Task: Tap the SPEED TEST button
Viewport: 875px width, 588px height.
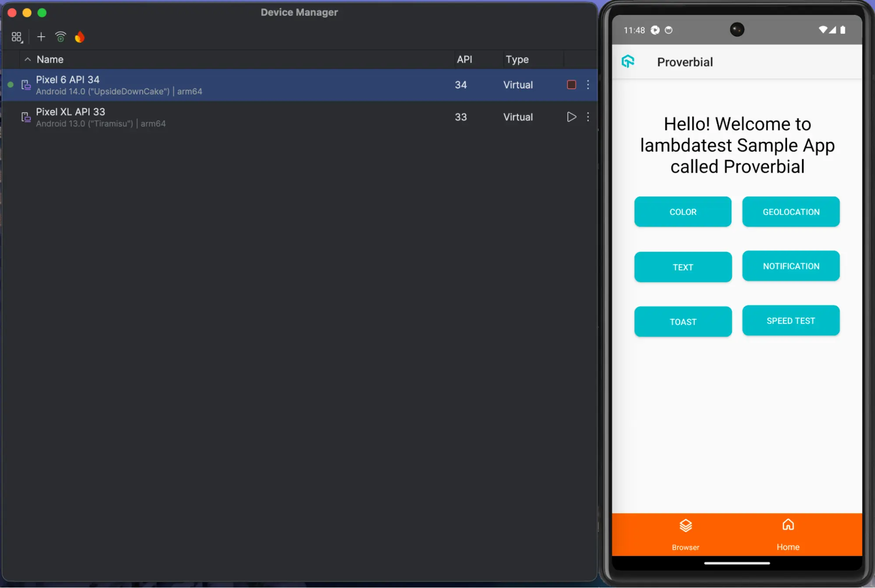Action: point(791,321)
